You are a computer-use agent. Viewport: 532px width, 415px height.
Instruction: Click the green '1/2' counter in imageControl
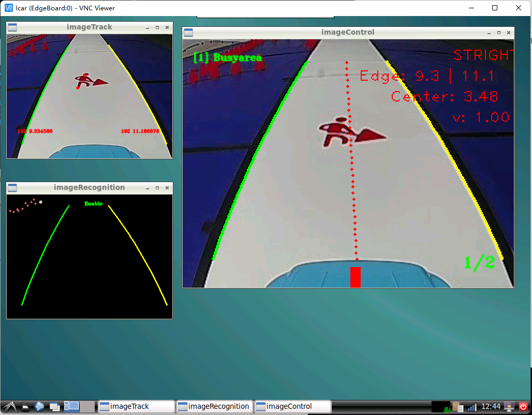click(479, 262)
